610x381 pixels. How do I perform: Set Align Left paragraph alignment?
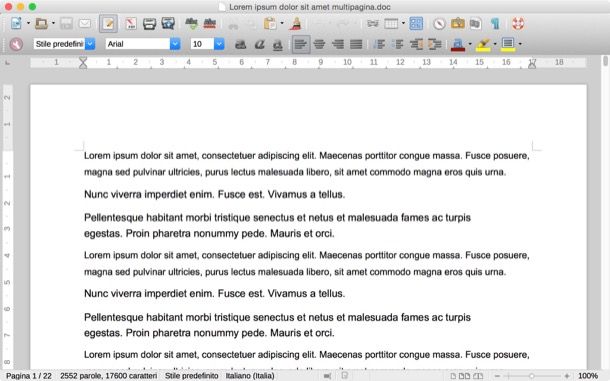point(301,44)
